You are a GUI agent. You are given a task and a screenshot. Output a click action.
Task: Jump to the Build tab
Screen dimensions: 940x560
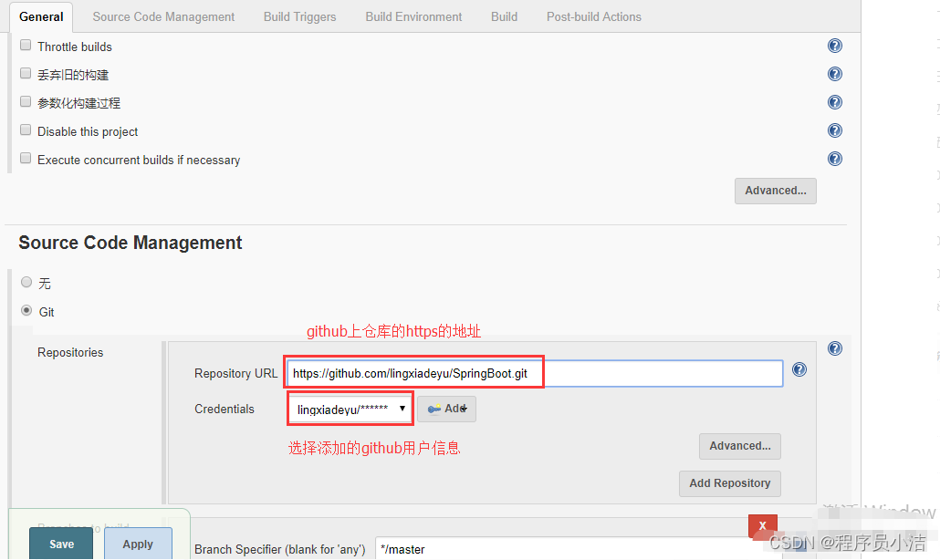coord(504,16)
